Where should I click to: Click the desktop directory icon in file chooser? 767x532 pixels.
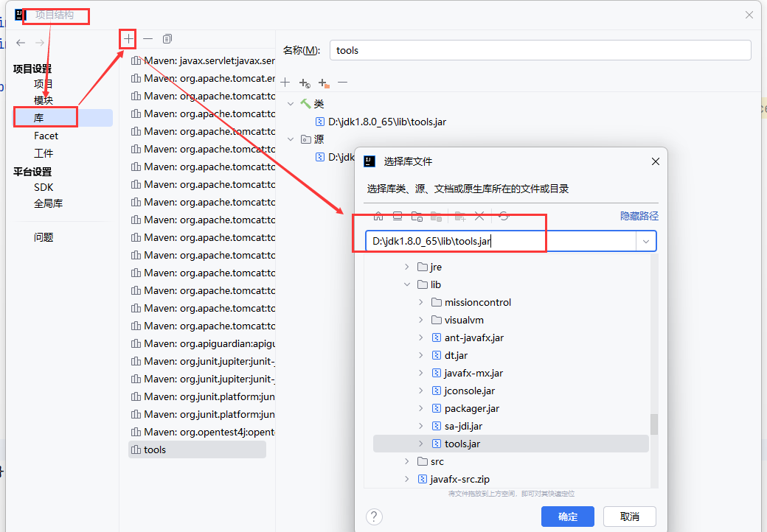coord(398,216)
